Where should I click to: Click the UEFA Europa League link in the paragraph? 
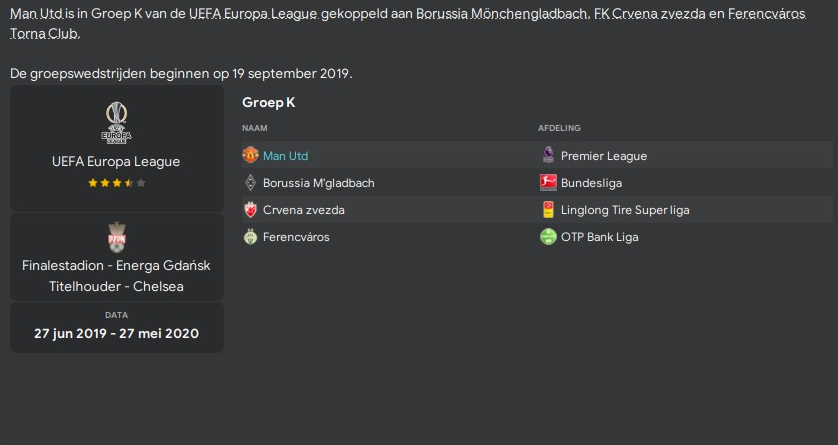click(x=254, y=13)
